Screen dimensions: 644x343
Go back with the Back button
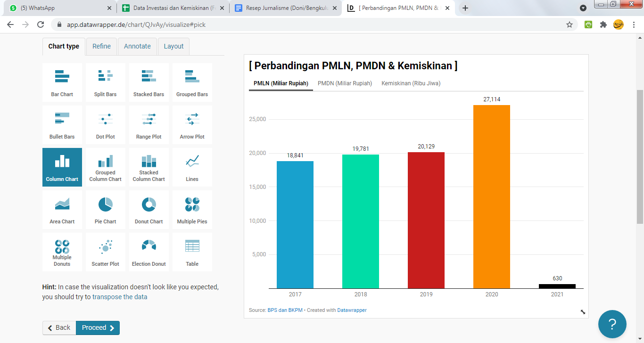tap(59, 328)
